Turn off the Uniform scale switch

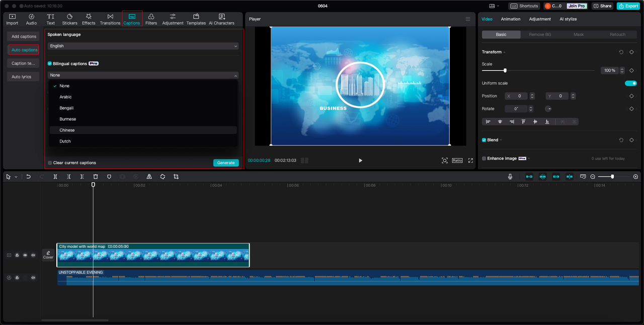[x=631, y=83]
